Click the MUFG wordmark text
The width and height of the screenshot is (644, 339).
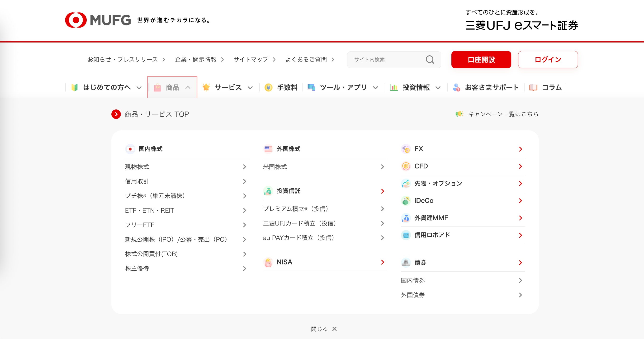(x=110, y=20)
